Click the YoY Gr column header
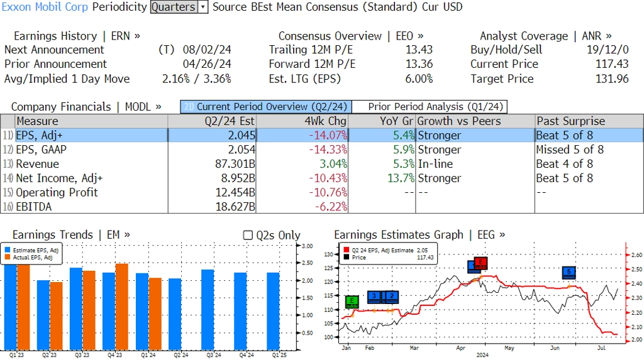The height and width of the screenshot is (360, 644). point(382,121)
